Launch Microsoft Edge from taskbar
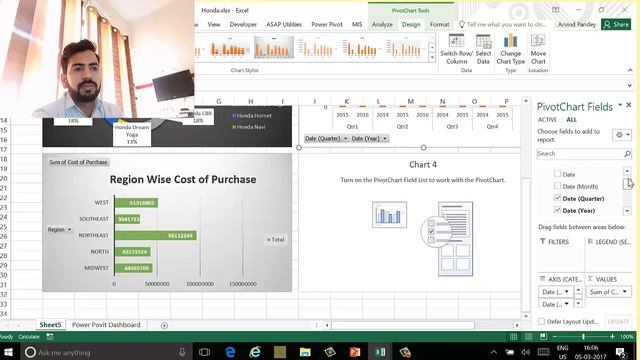This screenshot has height=360, width=640. [x=230, y=352]
